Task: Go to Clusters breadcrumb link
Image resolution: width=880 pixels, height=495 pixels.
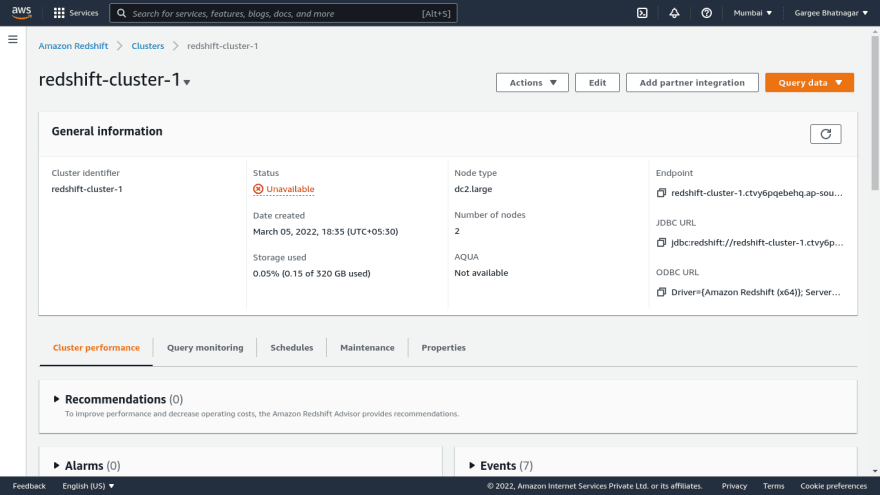Action: [148, 46]
